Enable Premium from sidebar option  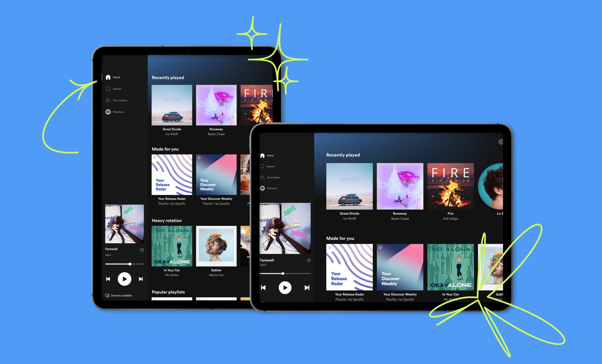(x=118, y=112)
